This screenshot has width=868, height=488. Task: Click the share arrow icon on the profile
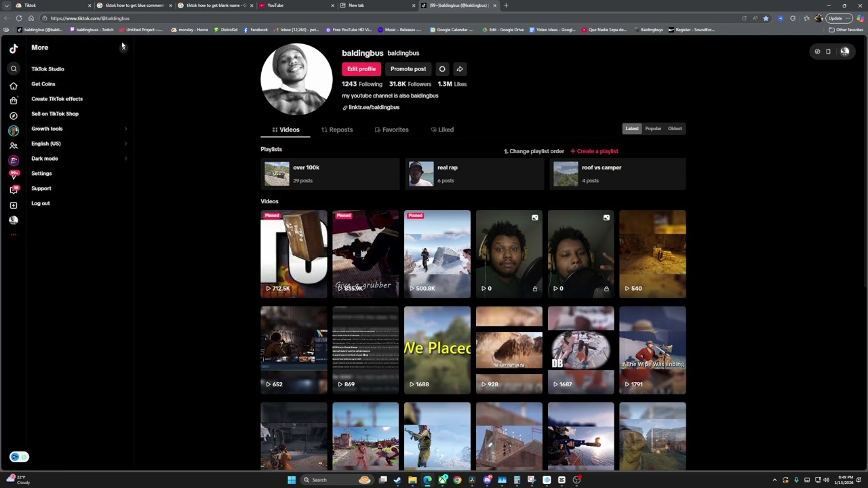(x=460, y=69)
